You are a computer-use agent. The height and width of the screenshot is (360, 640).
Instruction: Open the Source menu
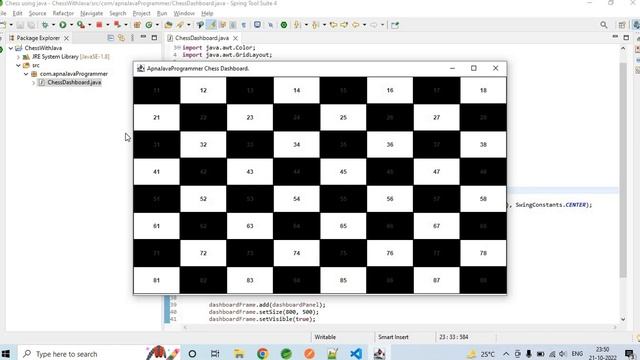pyautogui.click(x=37, y=13)
